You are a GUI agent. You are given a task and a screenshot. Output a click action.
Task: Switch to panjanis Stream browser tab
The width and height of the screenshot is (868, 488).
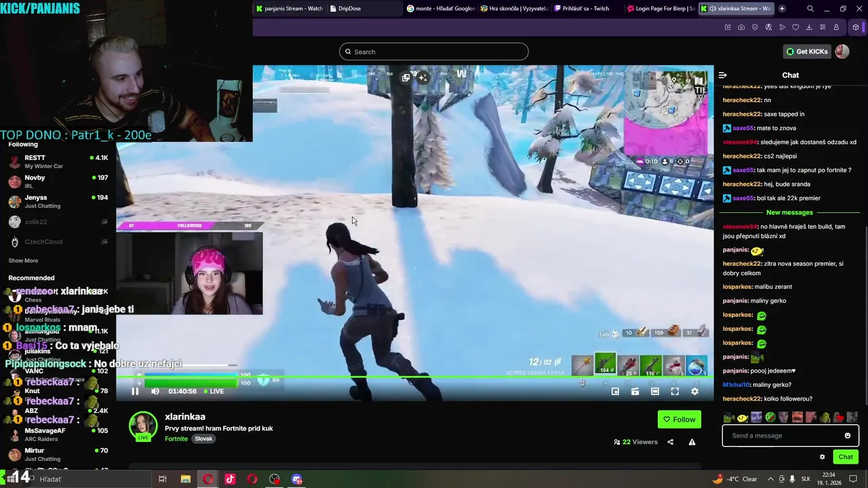(x=290, y=9)
